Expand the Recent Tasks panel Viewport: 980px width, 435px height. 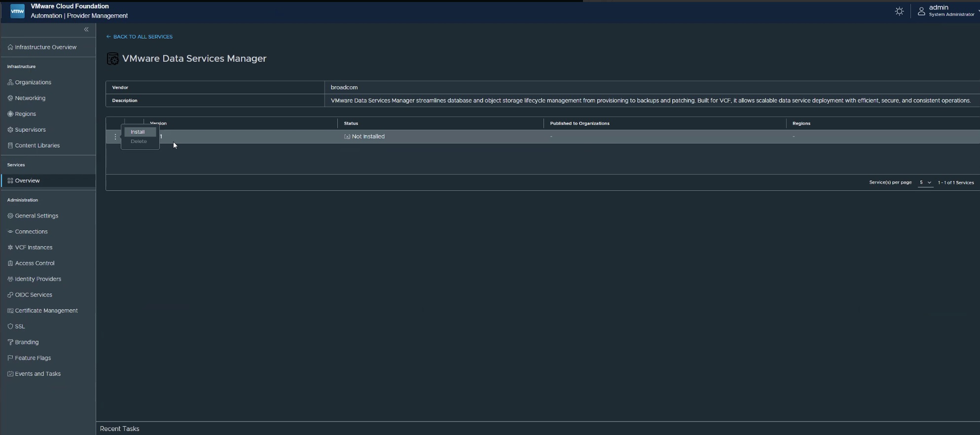[x=119, y=429]
